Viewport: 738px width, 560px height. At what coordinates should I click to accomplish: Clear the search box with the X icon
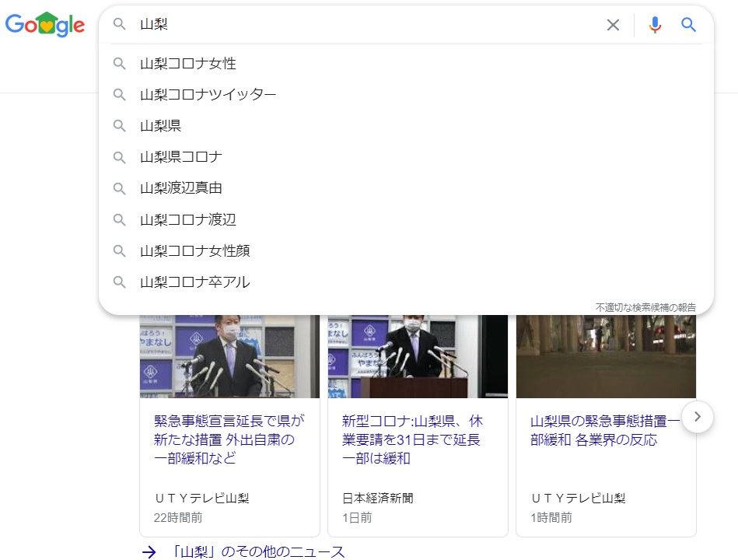click(613, 24)
